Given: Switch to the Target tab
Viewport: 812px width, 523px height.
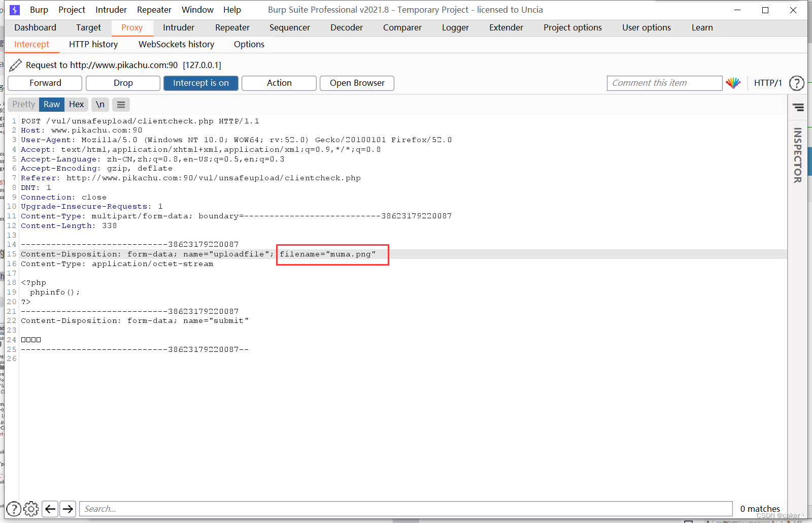Looking at the screenshot, I should click(88, 27).
